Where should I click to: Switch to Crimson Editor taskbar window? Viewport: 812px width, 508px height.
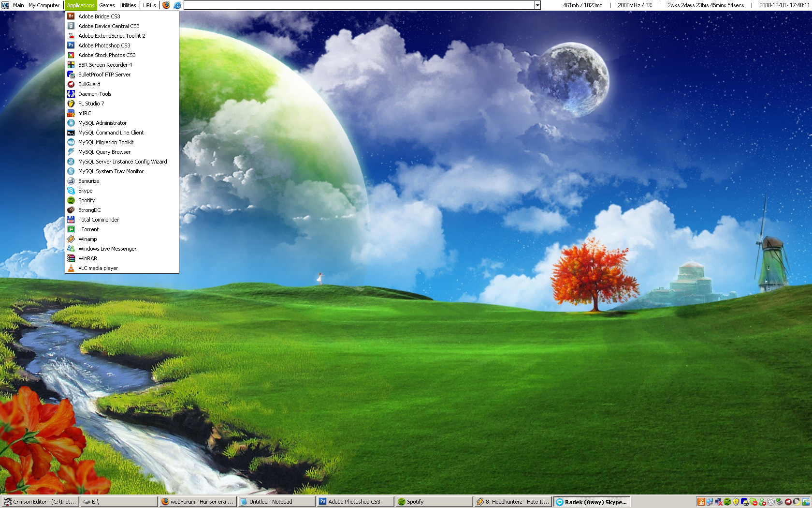[x=40, y=502]
